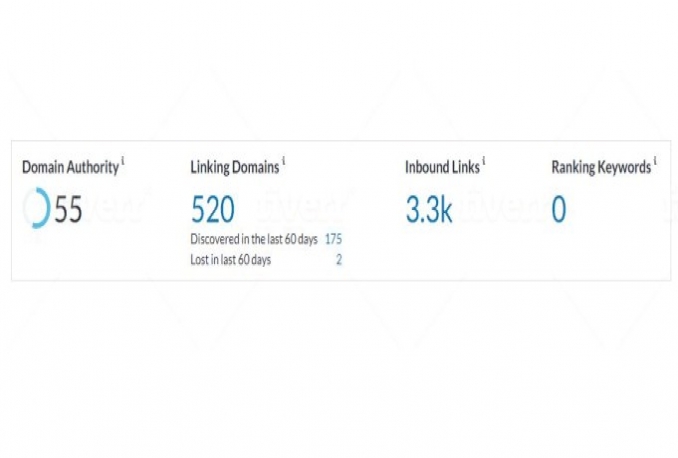The height and width of the screenshot is (458, 678).
Task: Click the Ranking Keywords value 0
Action: point(558,210)
